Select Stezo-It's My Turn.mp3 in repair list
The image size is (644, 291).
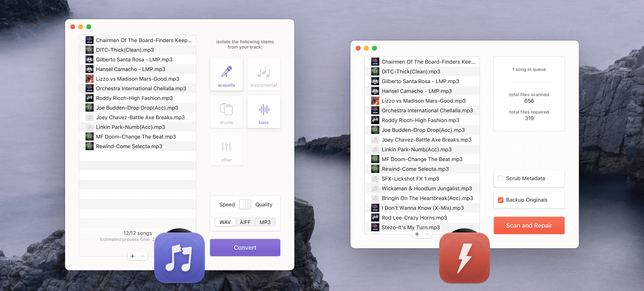410,227
